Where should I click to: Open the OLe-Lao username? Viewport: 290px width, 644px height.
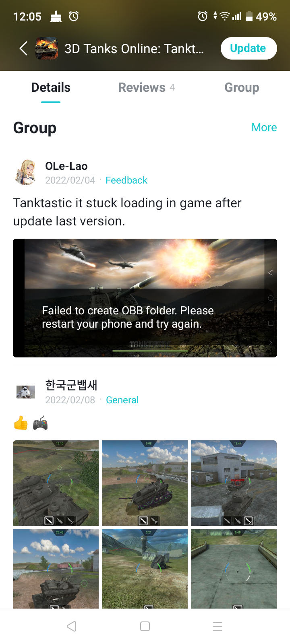66,166
